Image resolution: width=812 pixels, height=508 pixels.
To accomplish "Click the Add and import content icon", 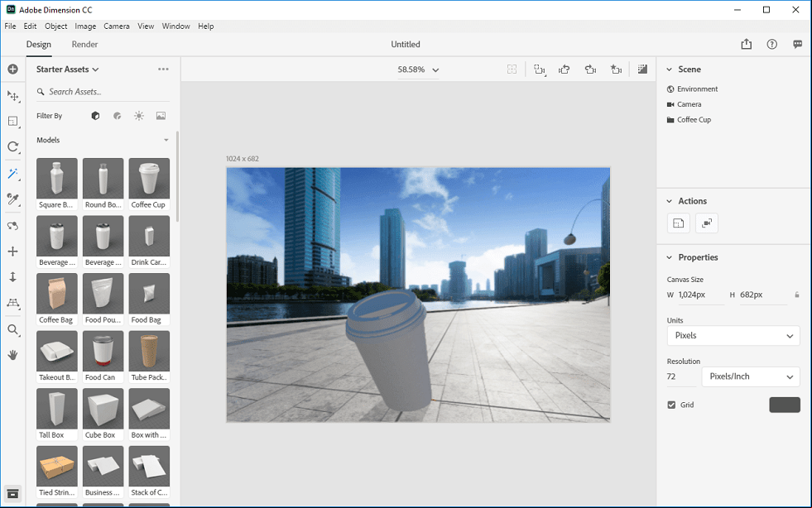I will (13, 69).
